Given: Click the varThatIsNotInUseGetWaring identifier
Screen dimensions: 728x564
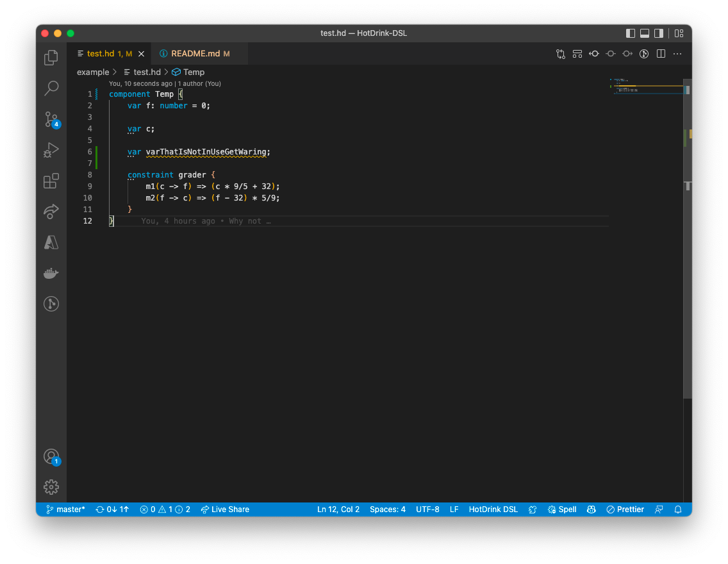Looking at the screenshot, I should [x=206, y=152].
